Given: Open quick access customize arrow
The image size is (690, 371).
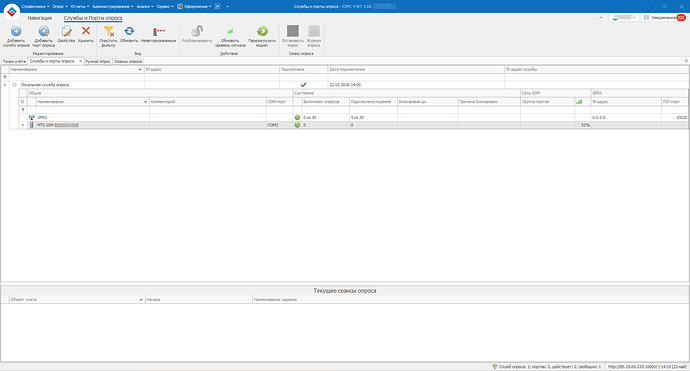Looking at the screenshot, I should pos(228,6).
